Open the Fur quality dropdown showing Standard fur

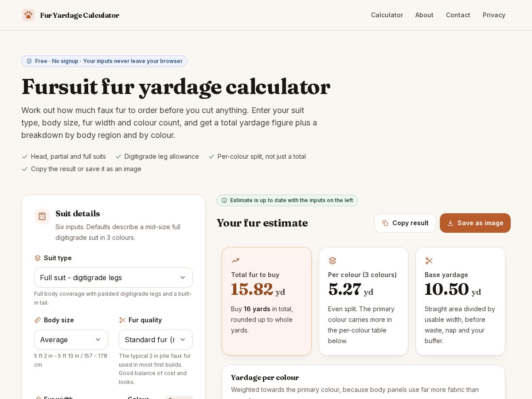pos(156,340)
